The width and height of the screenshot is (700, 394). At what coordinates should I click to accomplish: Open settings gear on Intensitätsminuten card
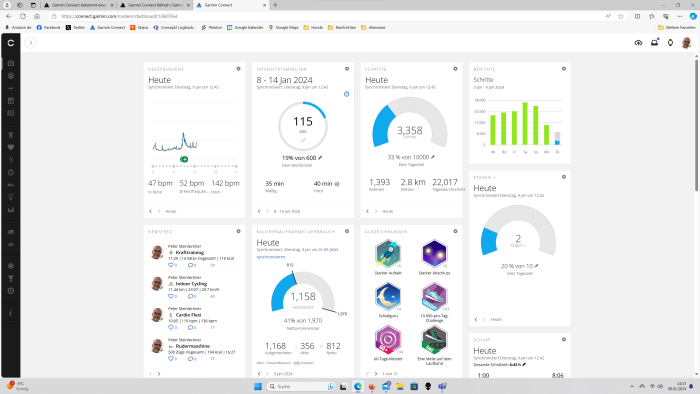347,69
